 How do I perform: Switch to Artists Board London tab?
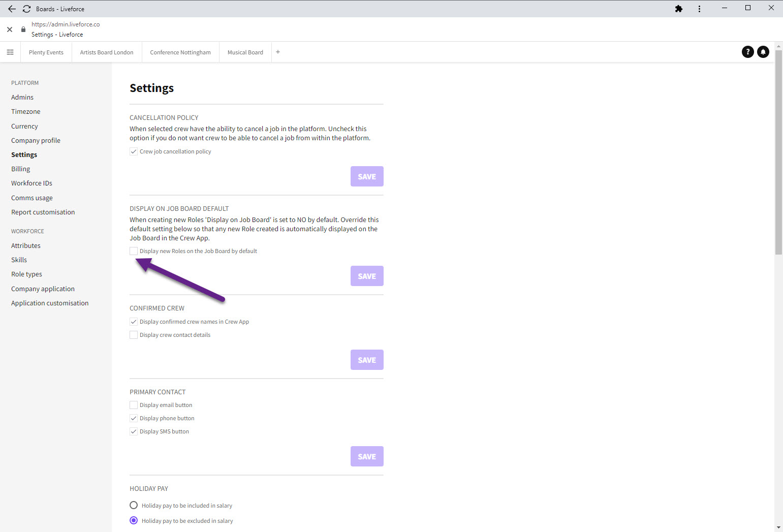107,52
